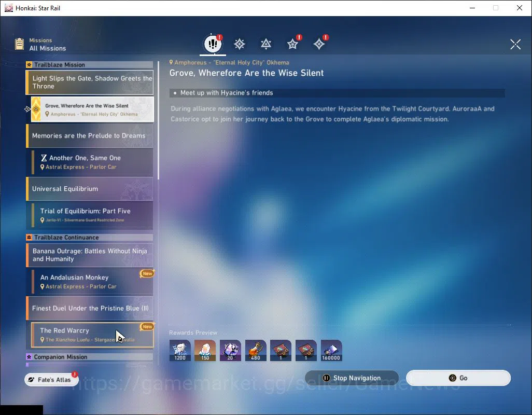The image size is (532, 415).
Task: Select 'The Red Warcry' mission
Action: 92,335
